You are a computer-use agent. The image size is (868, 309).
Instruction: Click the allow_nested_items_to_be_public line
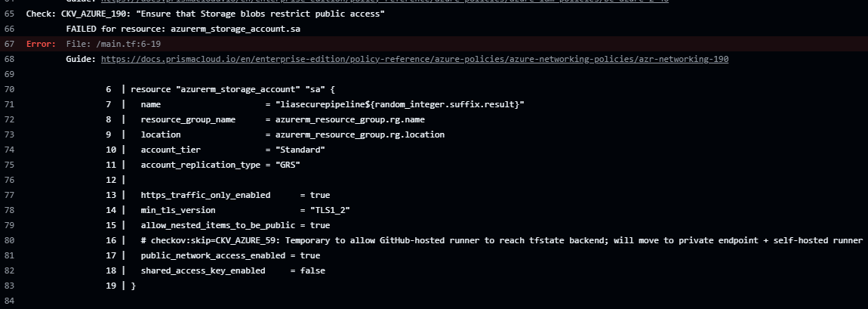click(x=235, y=225)
